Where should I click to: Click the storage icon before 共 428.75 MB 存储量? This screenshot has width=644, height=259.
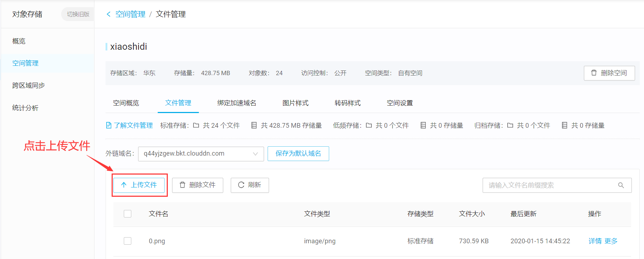pyautogui.click(x=254, y=125)
